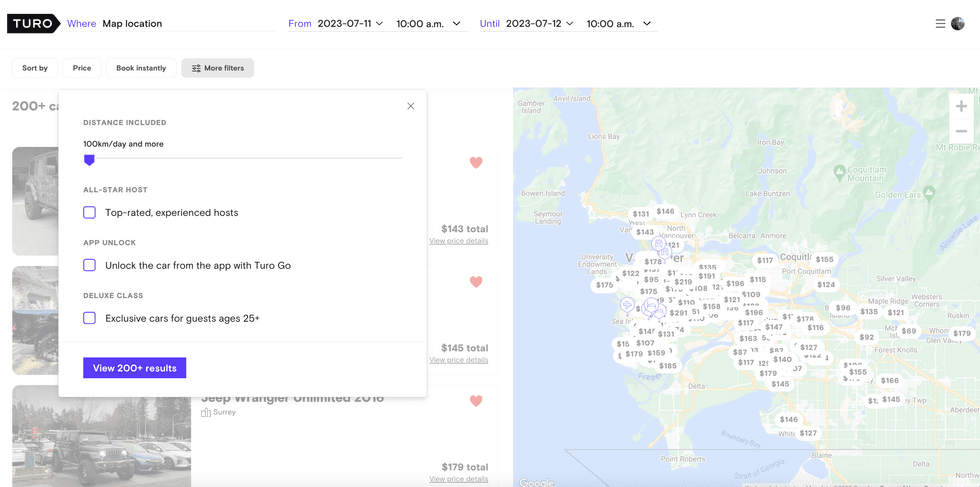980x487 pixels.
Task: Click the $166 price marker on map
Action: pyautogui.click(x=889, y=380)
